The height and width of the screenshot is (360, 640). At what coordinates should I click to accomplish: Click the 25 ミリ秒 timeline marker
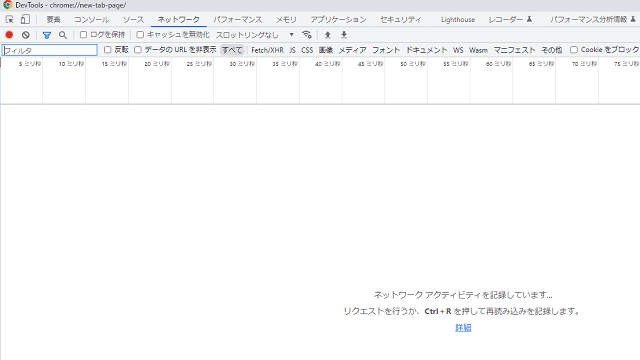(x=199, y=64)
